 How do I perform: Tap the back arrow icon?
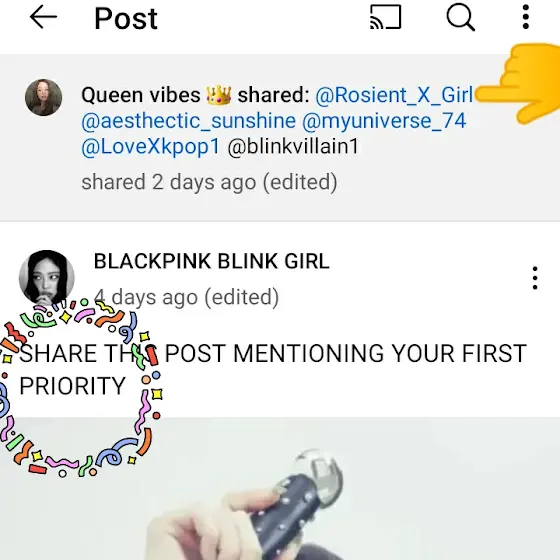[43, 17]
